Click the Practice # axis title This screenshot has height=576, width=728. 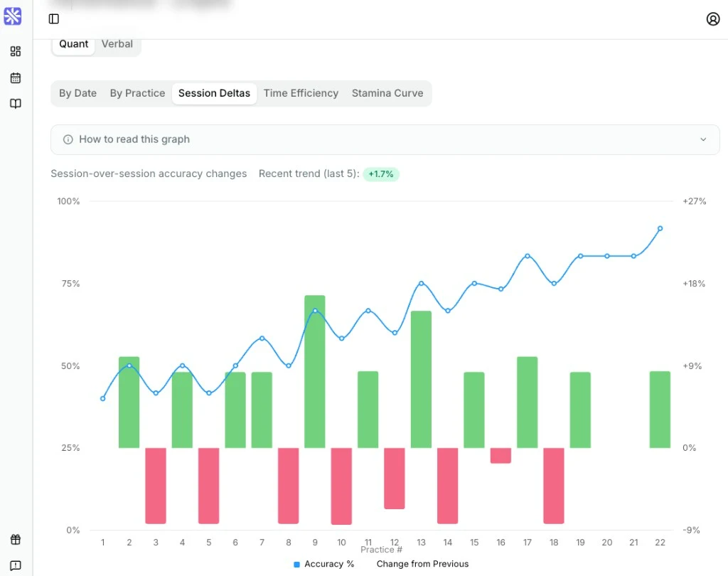[381, 550]
